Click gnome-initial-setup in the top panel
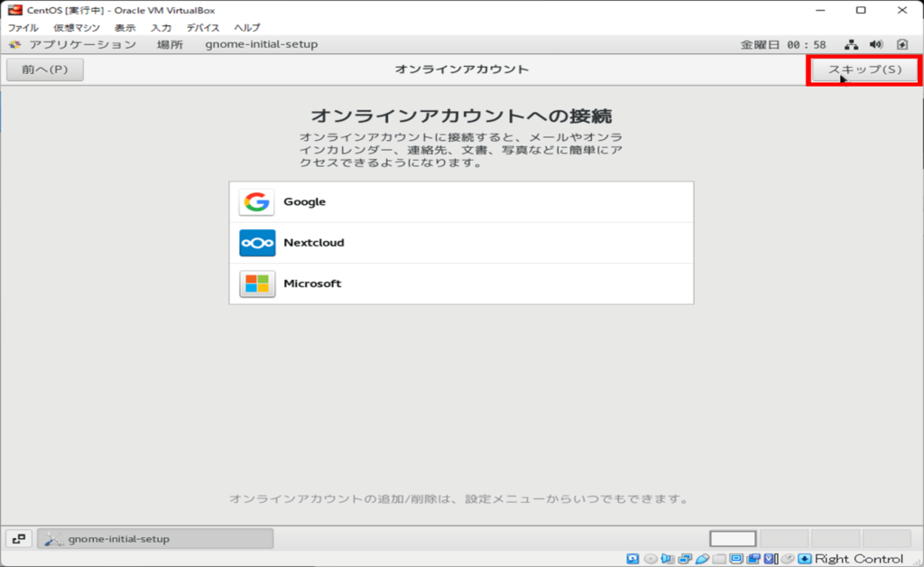The image size is (924, 567). [x=262, y=45]
